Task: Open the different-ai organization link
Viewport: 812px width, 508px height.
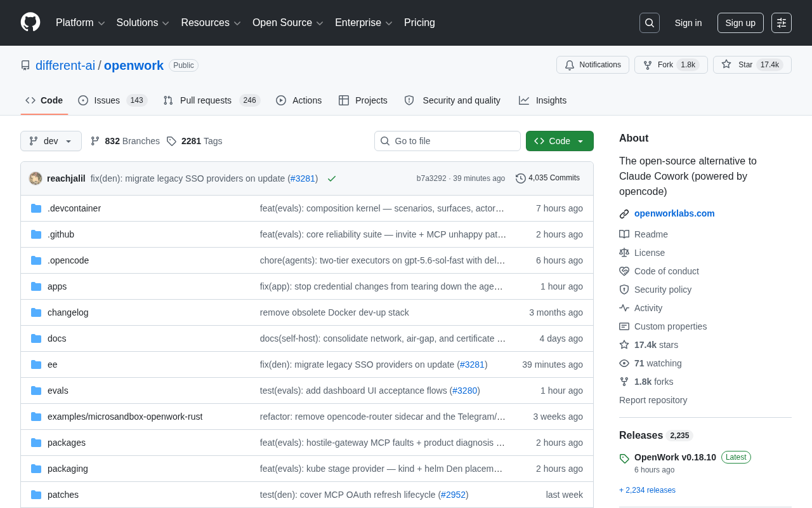Action: 65,65
